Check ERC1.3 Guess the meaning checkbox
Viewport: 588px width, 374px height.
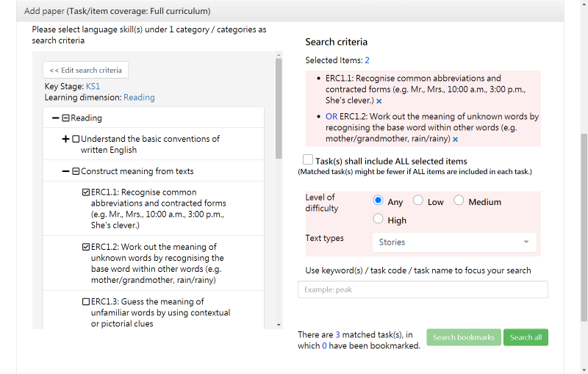click(86, 302)
